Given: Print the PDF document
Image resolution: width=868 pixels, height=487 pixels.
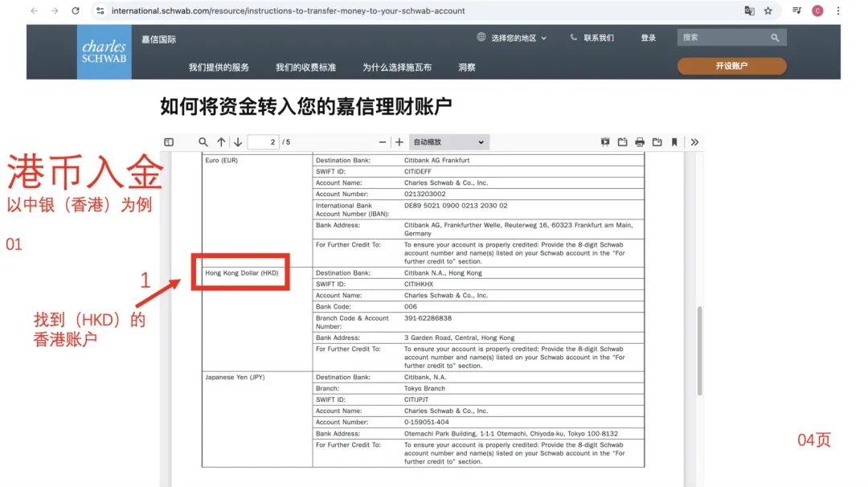Looking at the screenshot, I should coord(640,142).
